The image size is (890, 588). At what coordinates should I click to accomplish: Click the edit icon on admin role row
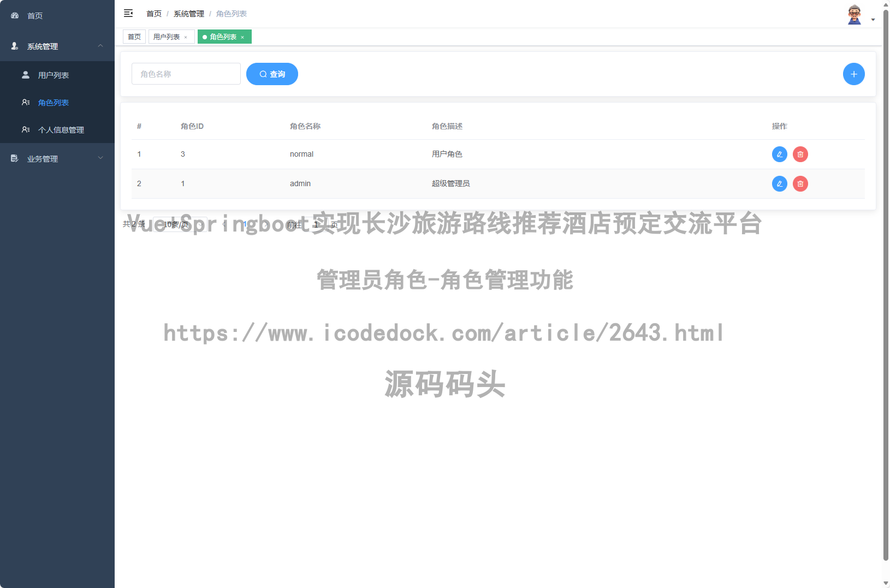(x=779, y=183)
